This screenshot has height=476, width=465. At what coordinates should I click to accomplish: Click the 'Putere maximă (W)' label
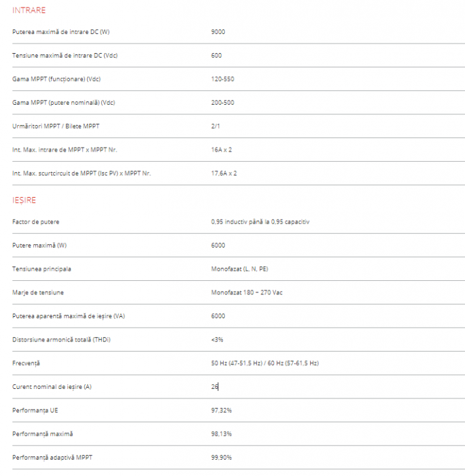(39, 245)
